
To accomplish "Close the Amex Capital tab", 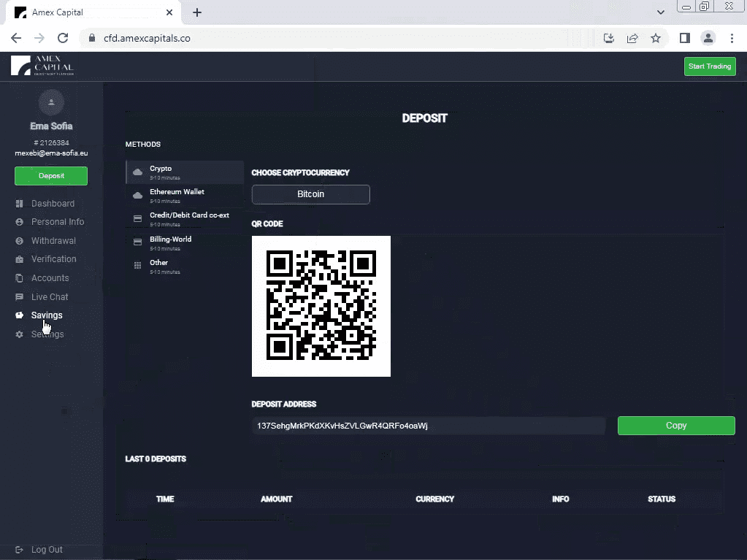I will tap(169, 12).
